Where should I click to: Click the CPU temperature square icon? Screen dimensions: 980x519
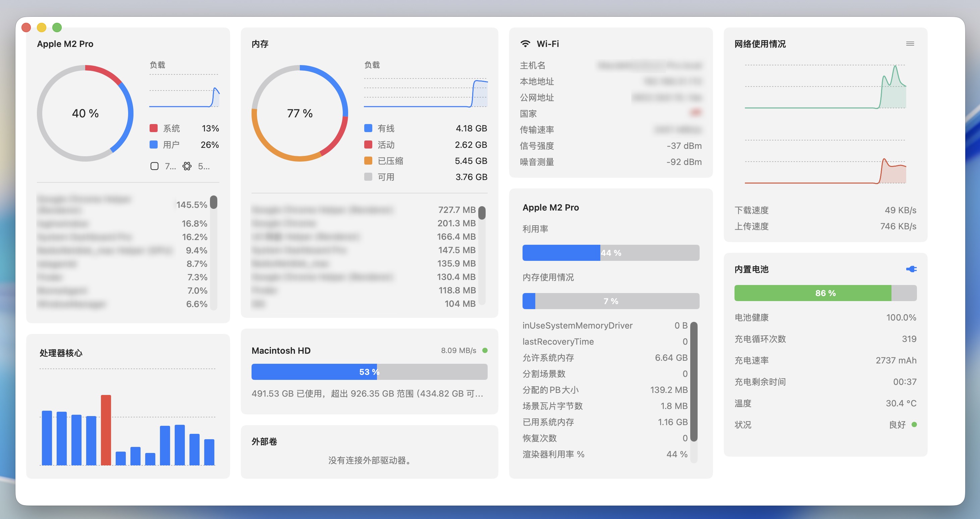click(155, 166)
